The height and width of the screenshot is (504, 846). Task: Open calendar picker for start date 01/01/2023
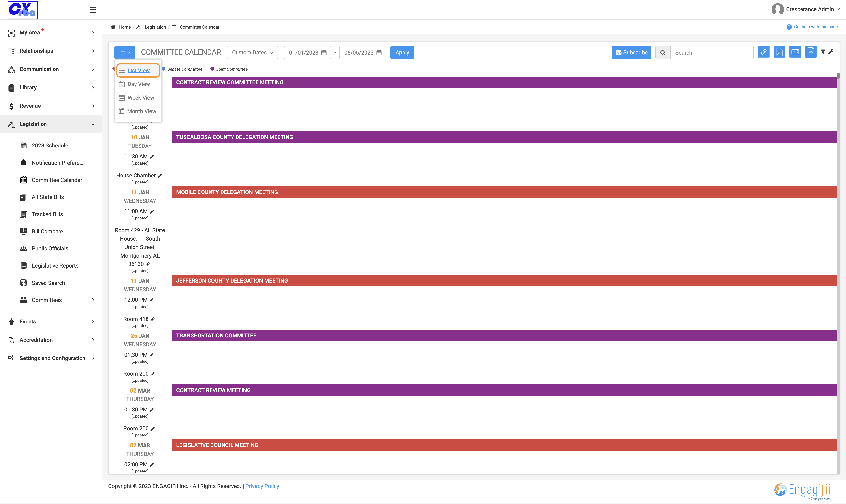324,53
